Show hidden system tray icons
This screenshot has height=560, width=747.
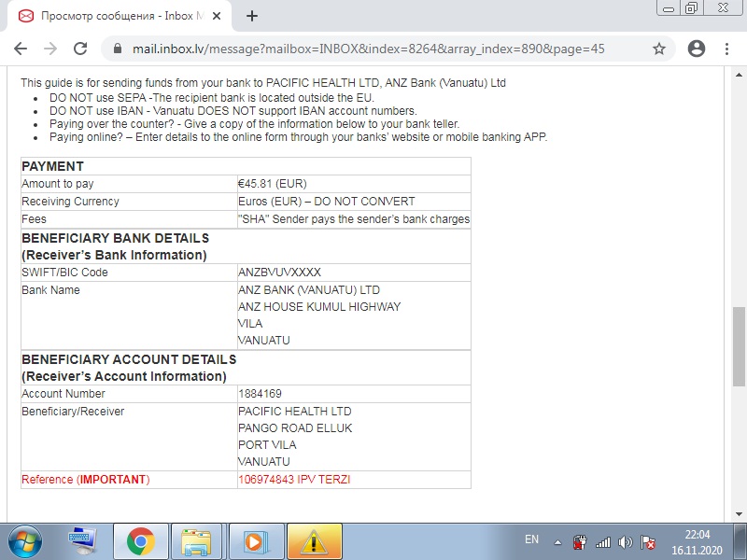coord(557,540)
